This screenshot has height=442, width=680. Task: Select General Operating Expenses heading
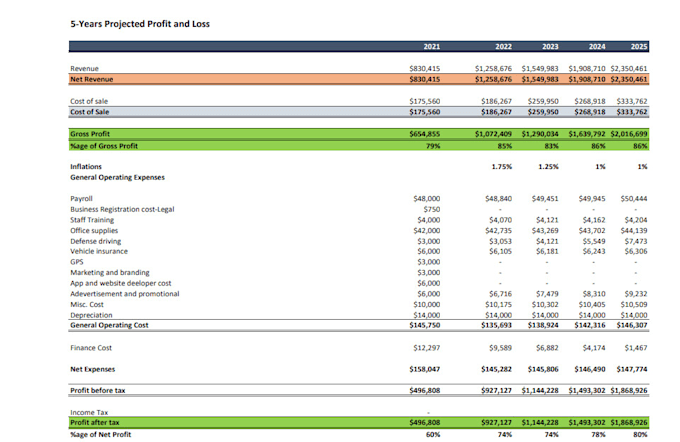coord(118,177)
